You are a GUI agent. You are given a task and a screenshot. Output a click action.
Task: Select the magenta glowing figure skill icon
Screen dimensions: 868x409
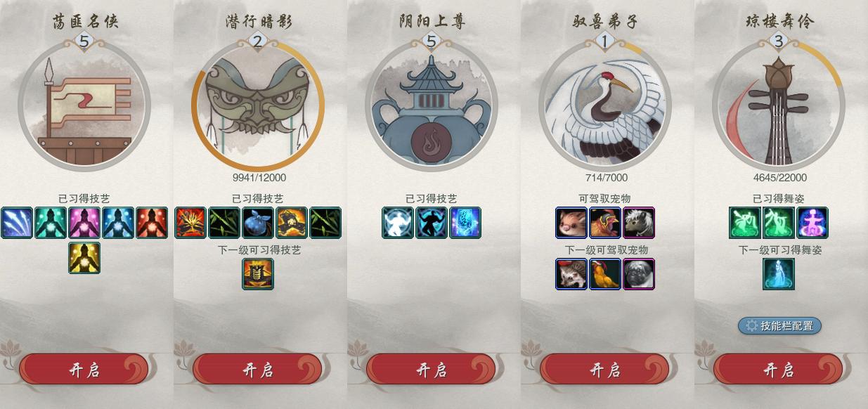click(84, 223)
